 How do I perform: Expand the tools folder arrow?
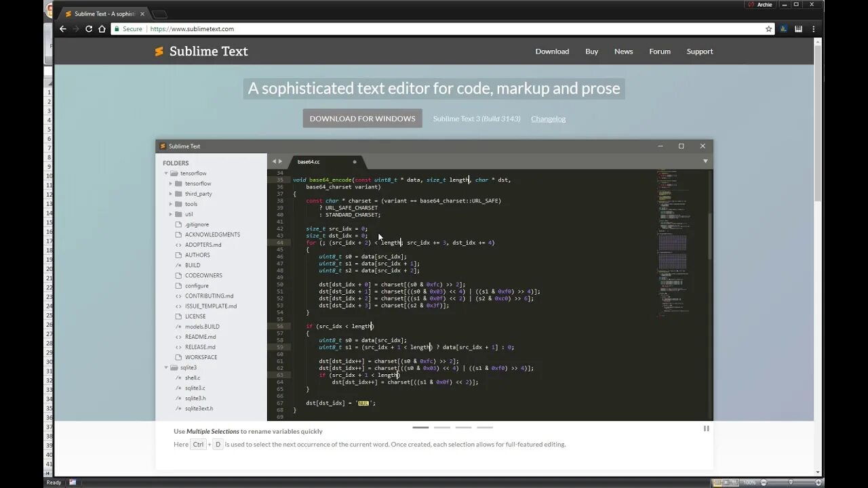[171, 204]
